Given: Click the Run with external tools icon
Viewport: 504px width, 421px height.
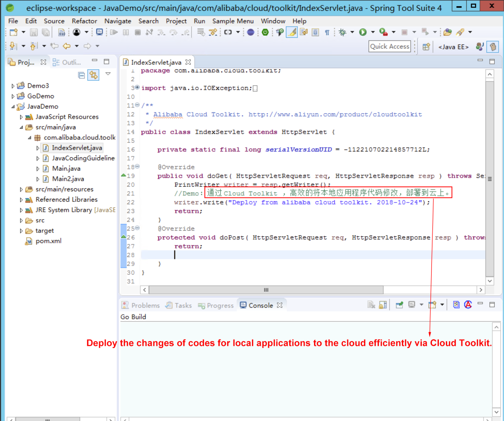Looking at the screenshot, I should 383,32.
